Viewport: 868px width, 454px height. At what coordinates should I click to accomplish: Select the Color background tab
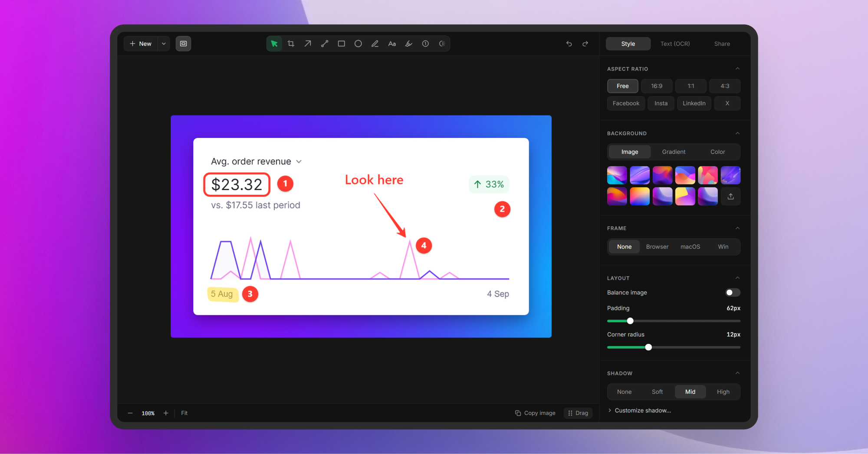point(718,152)
